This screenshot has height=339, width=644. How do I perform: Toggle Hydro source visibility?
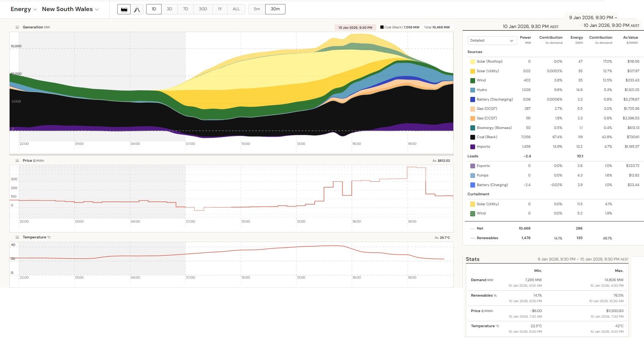coord(472,90)
